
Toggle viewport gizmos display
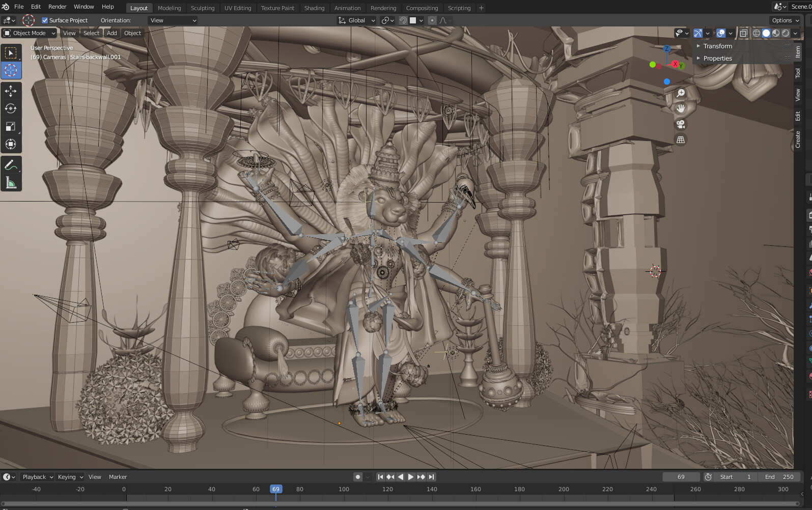coord(698,33)
